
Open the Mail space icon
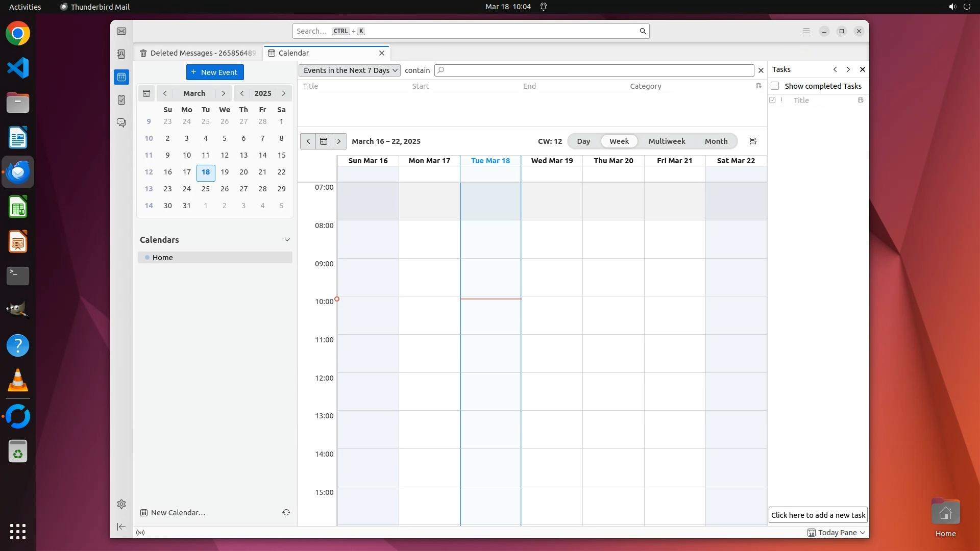(121, 31)
